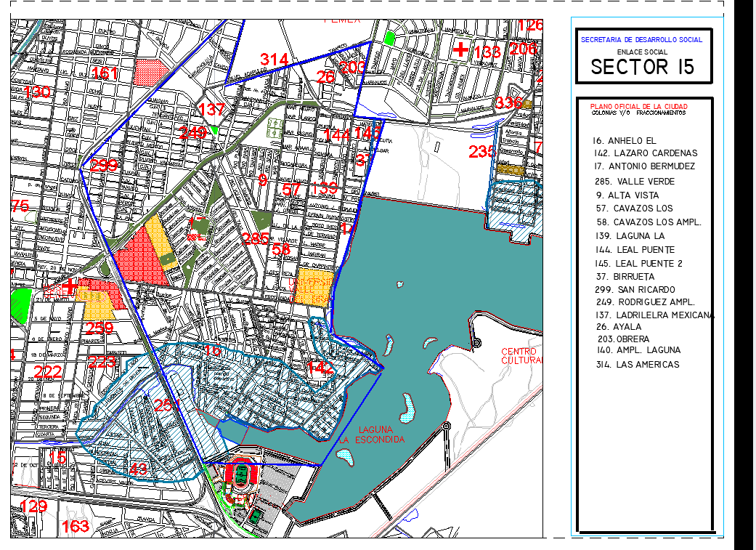Select zone number 235 on the map
756x550 pixels.
point(481,151)
